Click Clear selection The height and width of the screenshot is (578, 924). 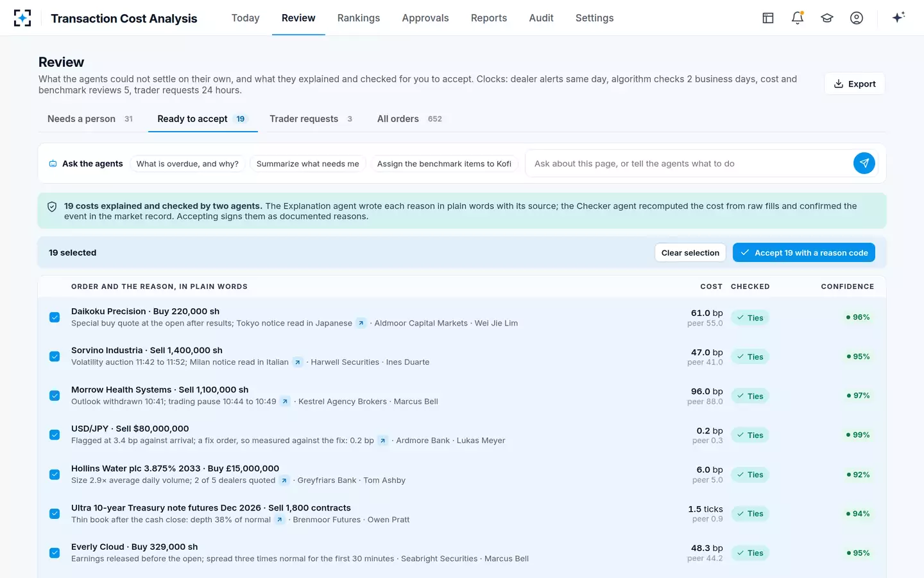690,252
